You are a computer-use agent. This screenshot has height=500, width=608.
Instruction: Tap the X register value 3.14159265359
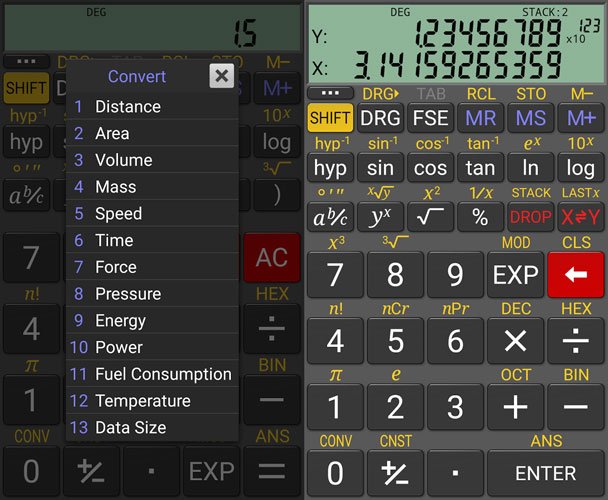[x=457, y=65]
